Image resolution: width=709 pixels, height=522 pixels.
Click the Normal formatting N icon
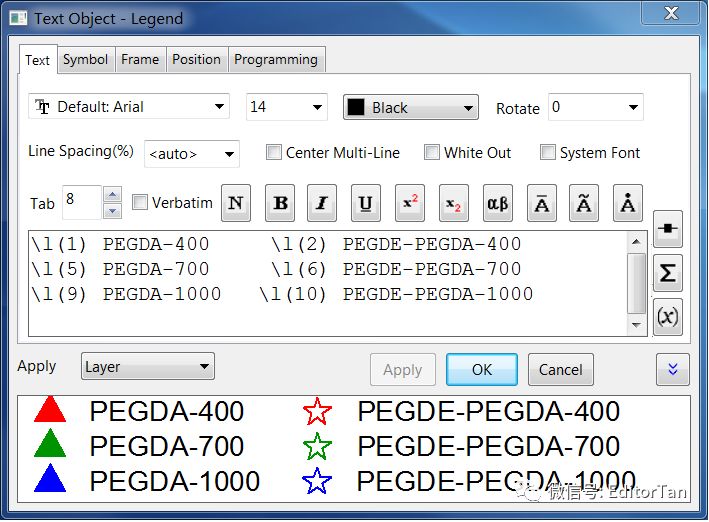[x=236, y=203]
